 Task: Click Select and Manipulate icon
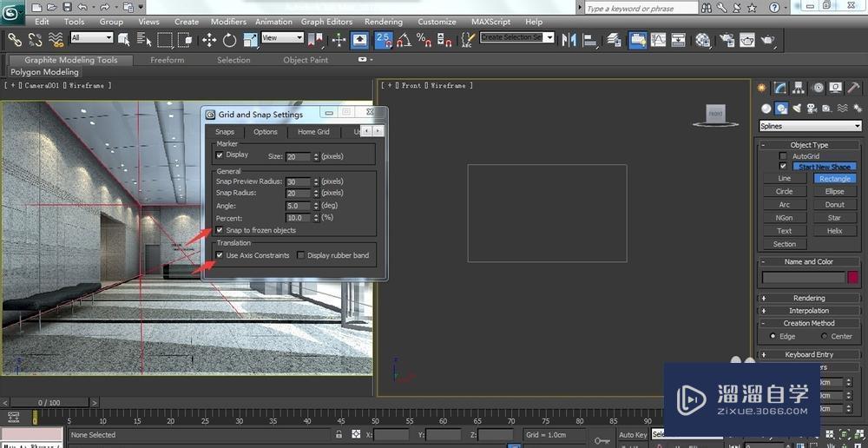339,40
